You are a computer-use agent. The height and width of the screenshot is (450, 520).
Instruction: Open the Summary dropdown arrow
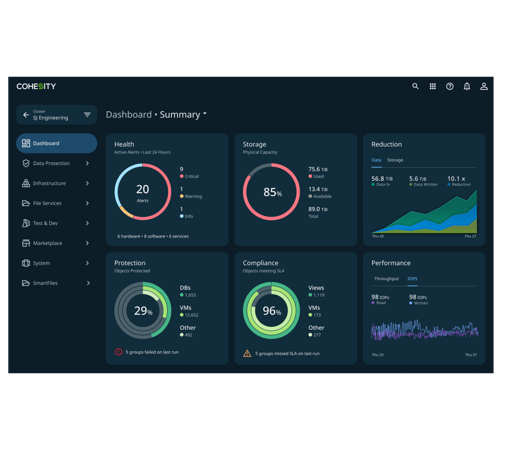pyautogui.click(x=205, y=114)
